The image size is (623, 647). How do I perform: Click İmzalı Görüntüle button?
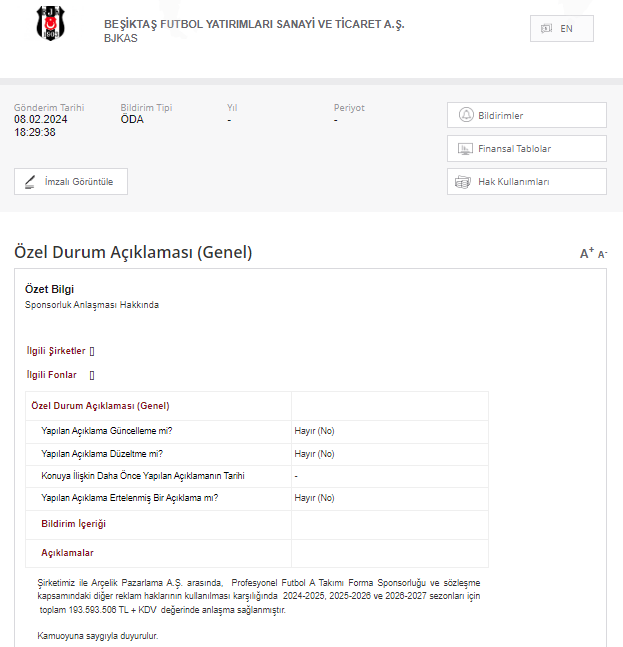pyautogui.click(x=71, y=182)
